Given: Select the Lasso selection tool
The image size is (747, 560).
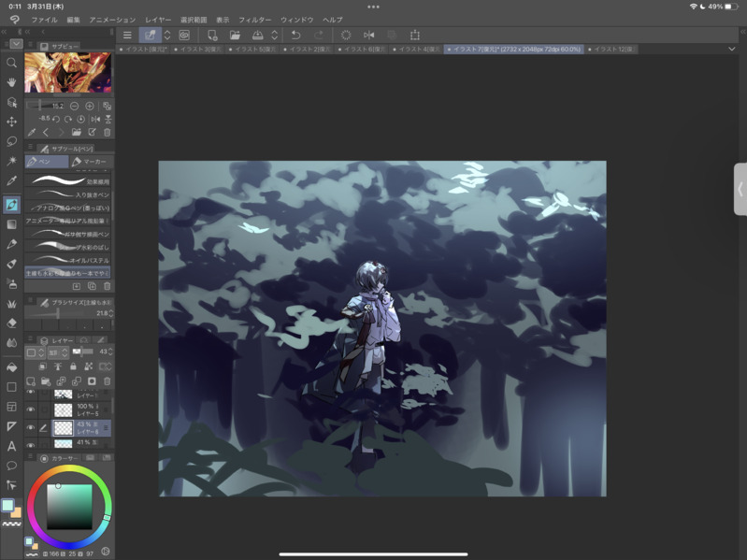Looking at the screenshot, I should 11,141.
